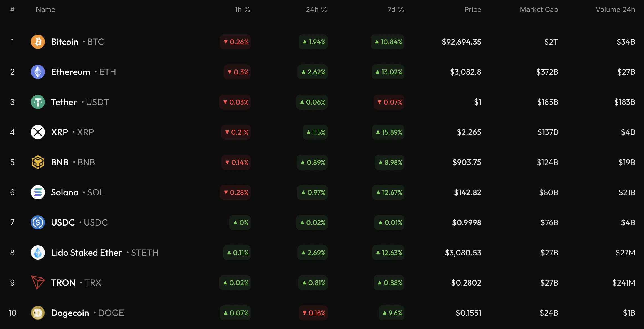644x329 pixels.
Task: Click the USDC dollar icon
Action: pos(38,222)
